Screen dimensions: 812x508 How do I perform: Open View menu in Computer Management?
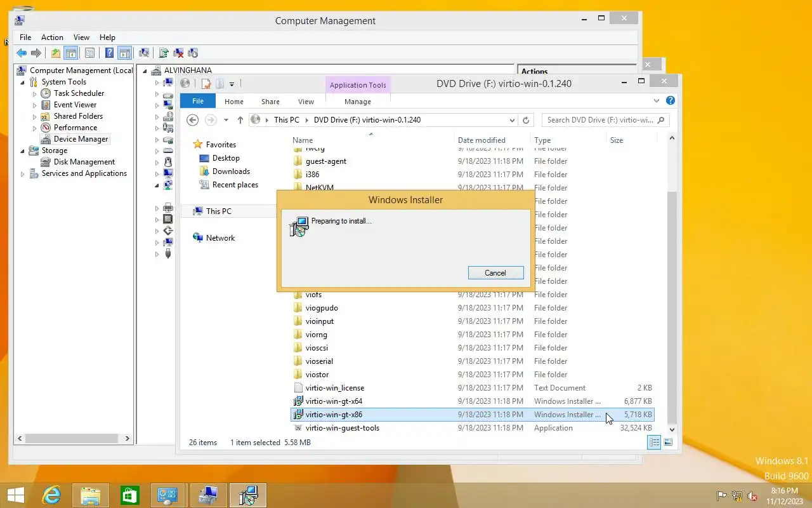(x=81, y=37)
